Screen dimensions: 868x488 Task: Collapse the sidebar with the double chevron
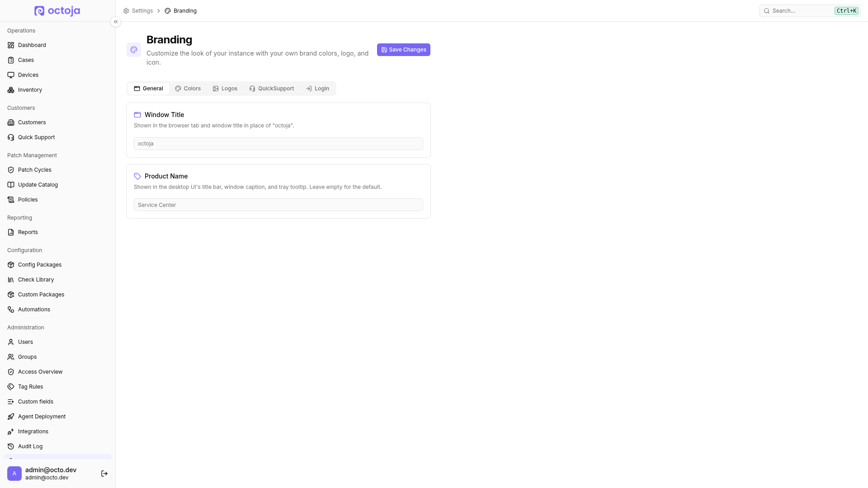[x=116, y=22]
